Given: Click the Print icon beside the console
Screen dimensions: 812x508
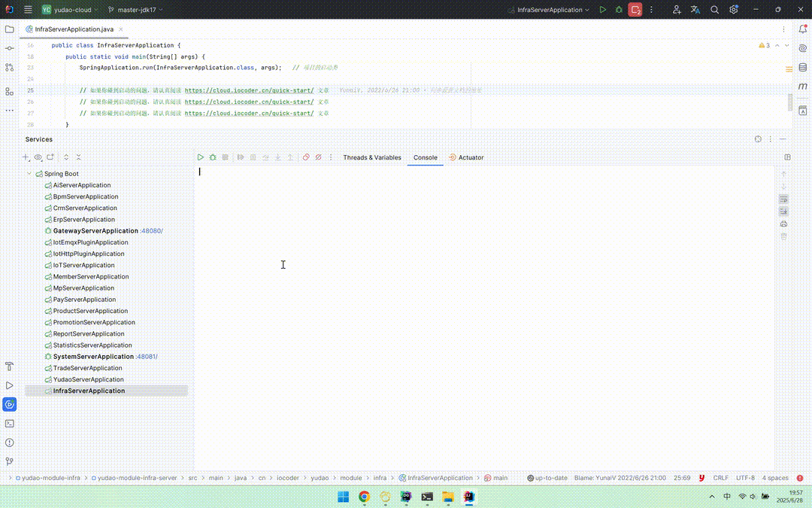Looking at the screenshot, I should (783, 224).
